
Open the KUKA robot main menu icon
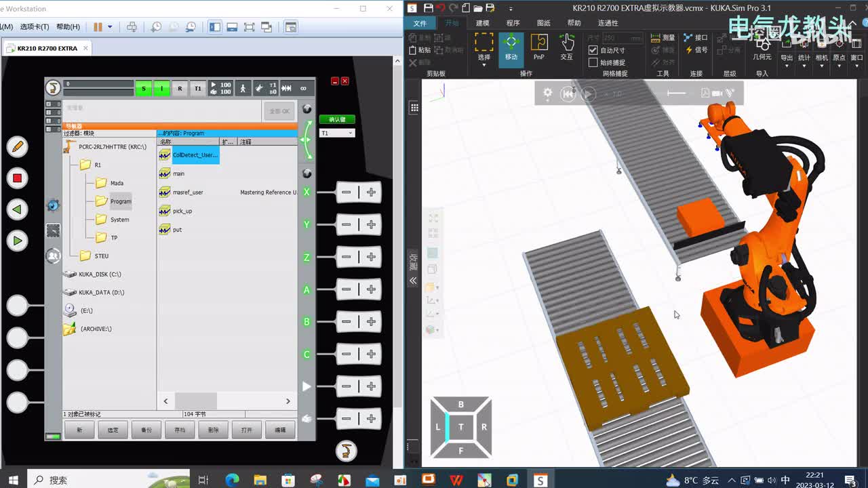click(53, 87)
